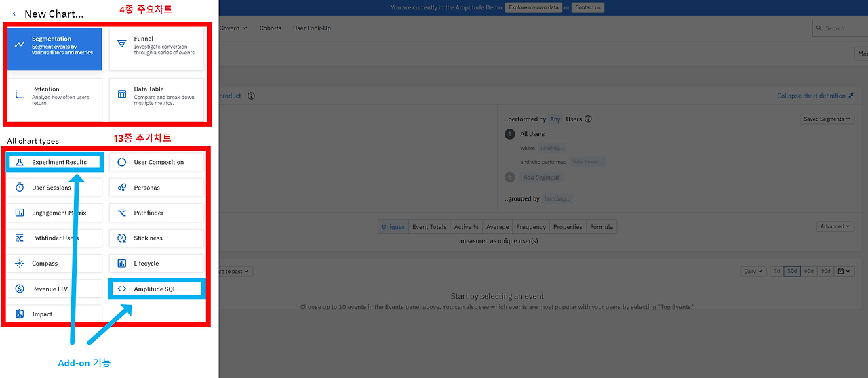
Task: Open the User Sessions chart type
Action: 55,187
